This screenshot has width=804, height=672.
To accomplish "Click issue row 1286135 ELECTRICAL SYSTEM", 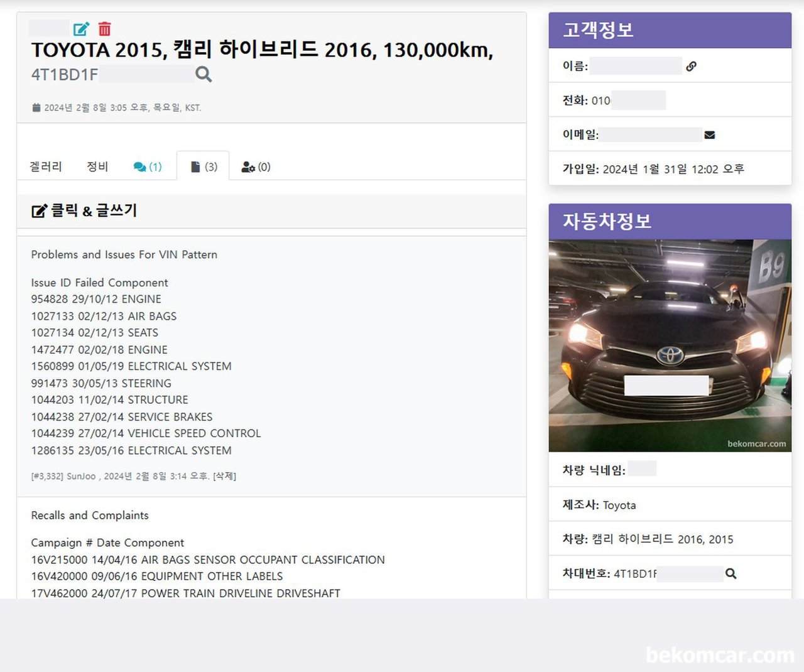I will [x=131, y=450].
